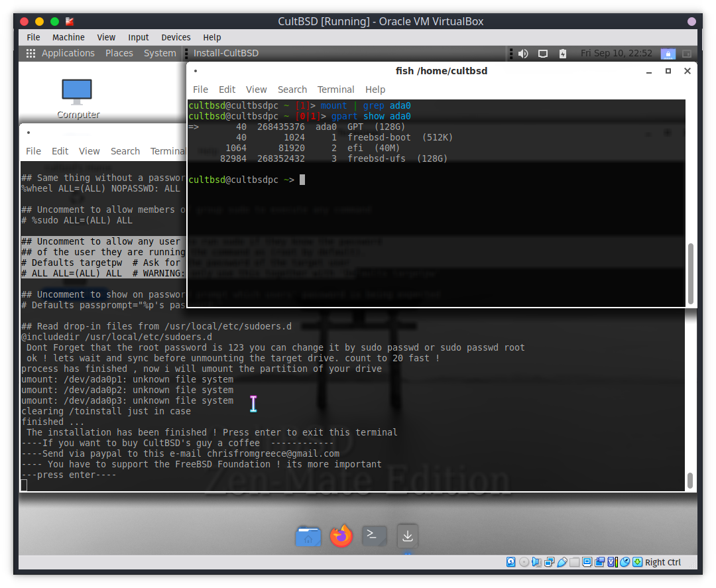The image size is (716, 588).
Task: Open Terminal menu in fish window
Action: click(x=335, y=89)
